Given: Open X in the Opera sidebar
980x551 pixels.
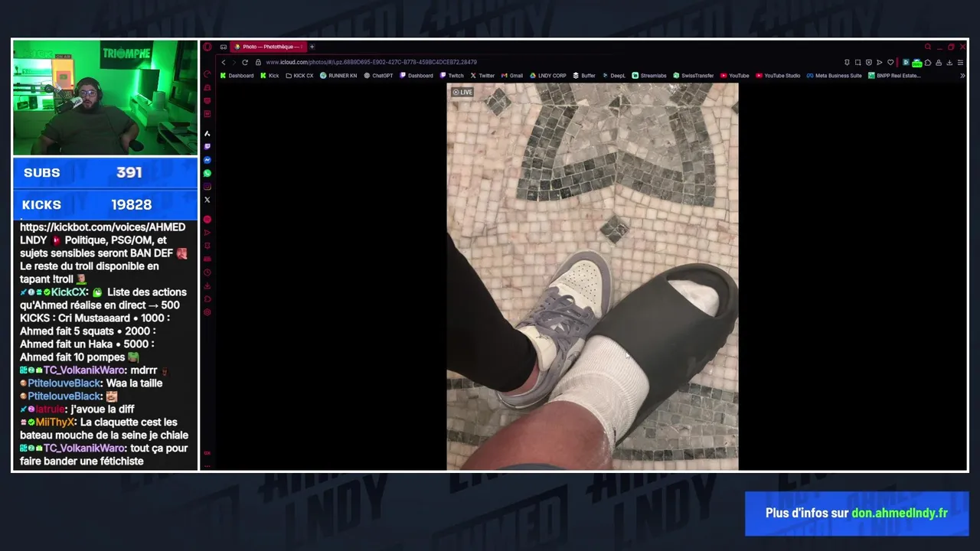Looking at the screenshot, I should point(207,200).
